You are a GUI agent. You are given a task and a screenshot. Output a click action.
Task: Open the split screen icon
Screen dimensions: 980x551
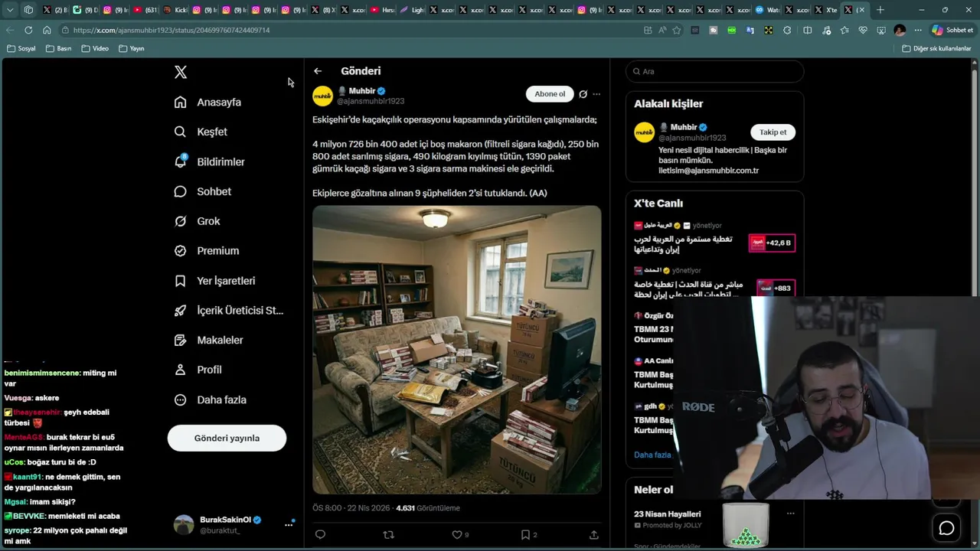(807, 30)
